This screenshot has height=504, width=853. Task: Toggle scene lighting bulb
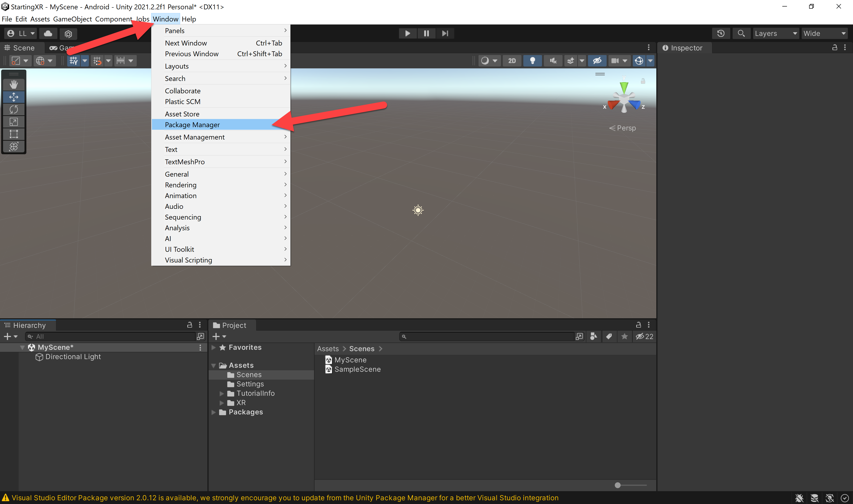[x=532, y=61]
